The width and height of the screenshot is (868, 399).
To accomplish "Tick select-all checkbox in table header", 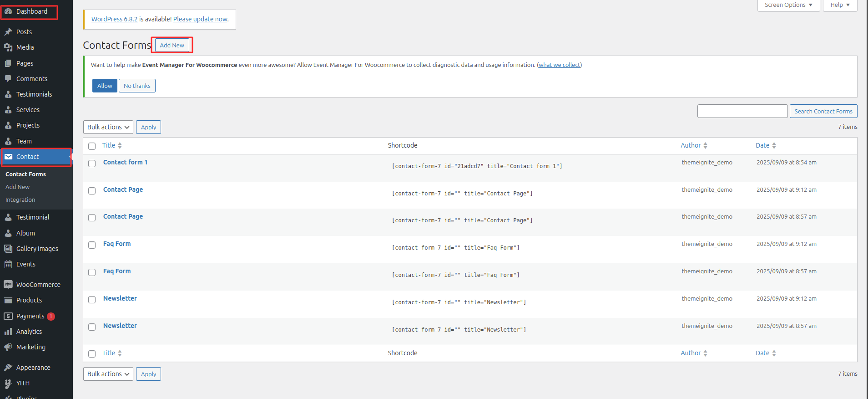I will [92, 146].
